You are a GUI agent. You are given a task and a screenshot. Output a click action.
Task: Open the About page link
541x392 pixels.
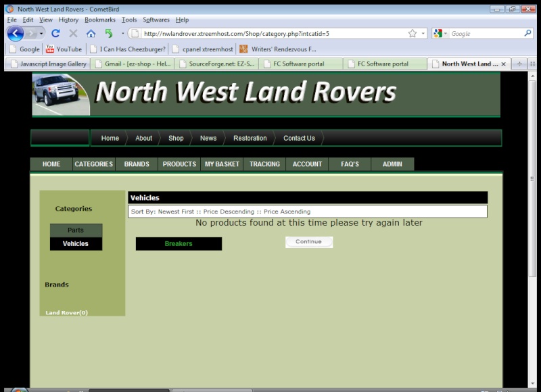coord(143,139)
